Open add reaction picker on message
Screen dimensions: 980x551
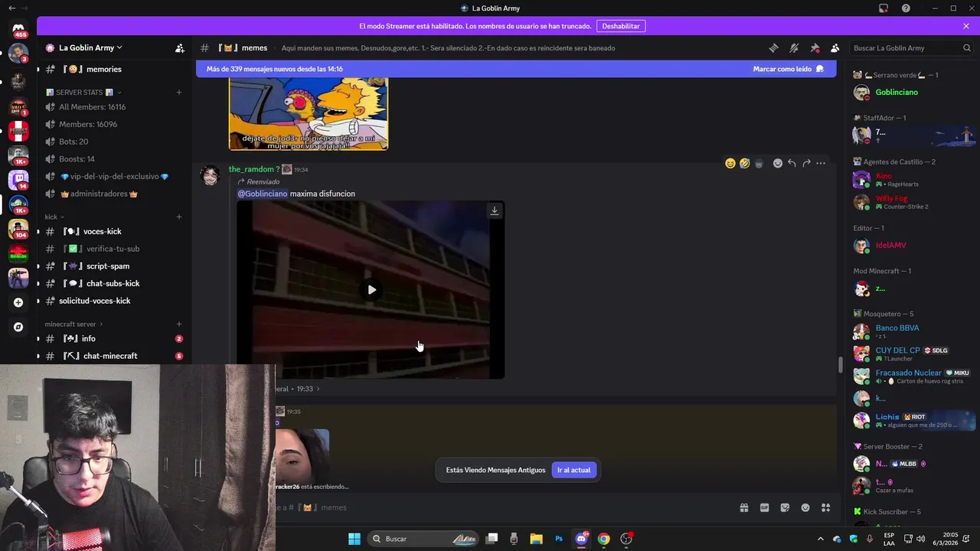tap(778, 163)
